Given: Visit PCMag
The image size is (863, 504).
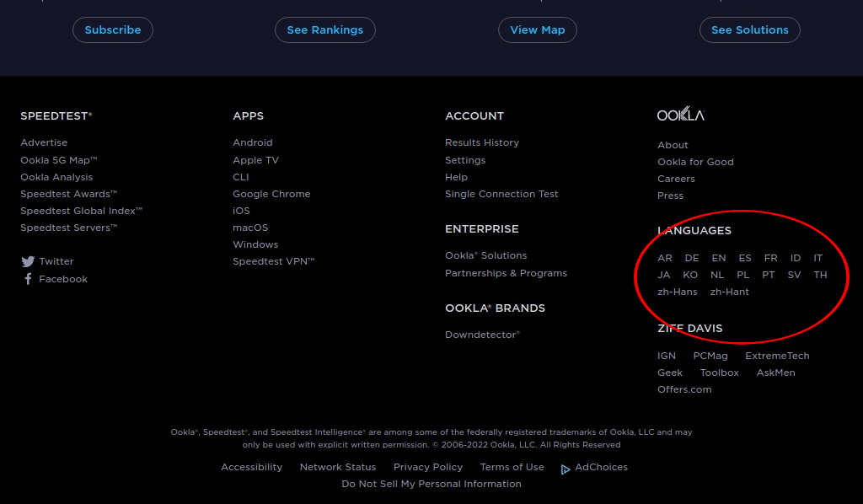Looking at the screenshot, I should (710, 356).
